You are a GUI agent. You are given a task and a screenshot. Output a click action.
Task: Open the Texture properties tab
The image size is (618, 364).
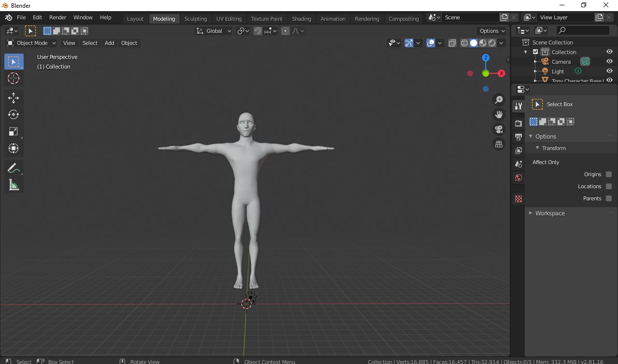point(519,199)
